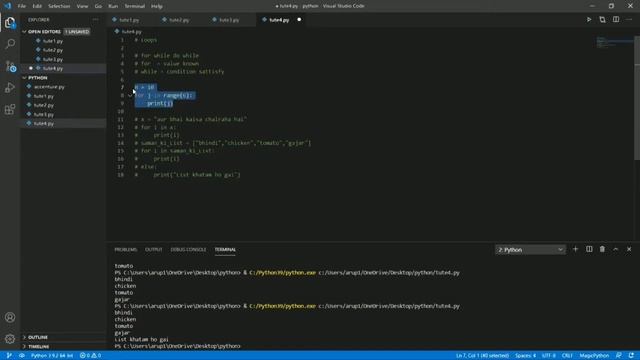This screenshot has width=640, height=360.
Task: Run Python file with play button
Action: pos(589,20)
